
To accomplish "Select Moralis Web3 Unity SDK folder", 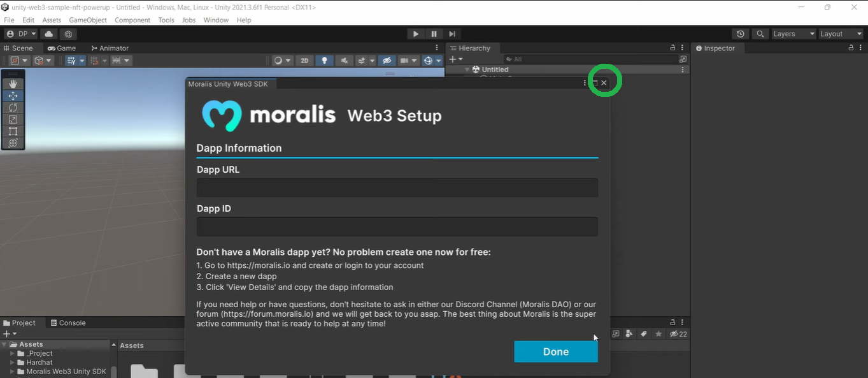I will (x=62, y=372).
